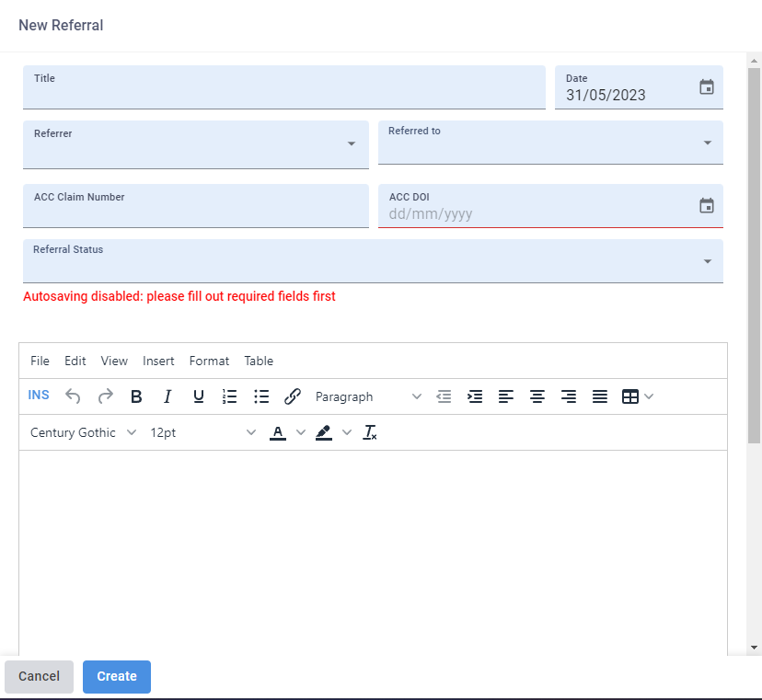The width and height of the screenshot is (762, 700).
Task: Click the Bold formatting icon
Action: (136, 396)
